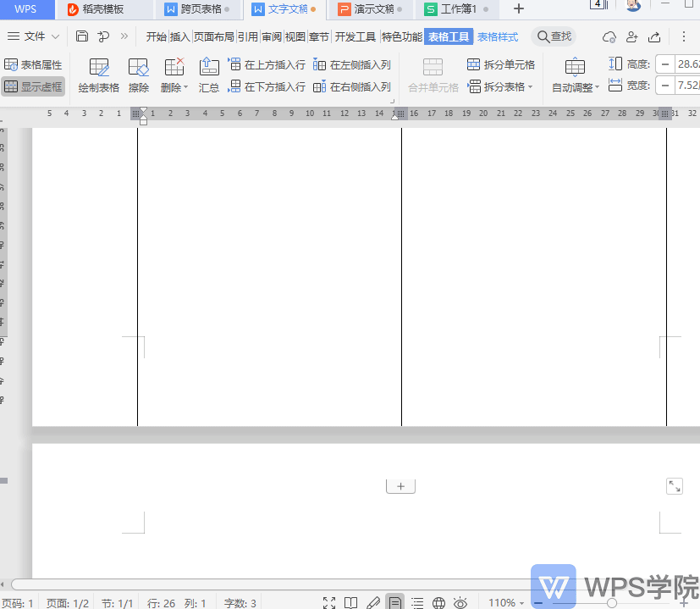This screenshot has width=700, height=609.
Task: Open the vertical three-dot more menu
Action: 683,36
